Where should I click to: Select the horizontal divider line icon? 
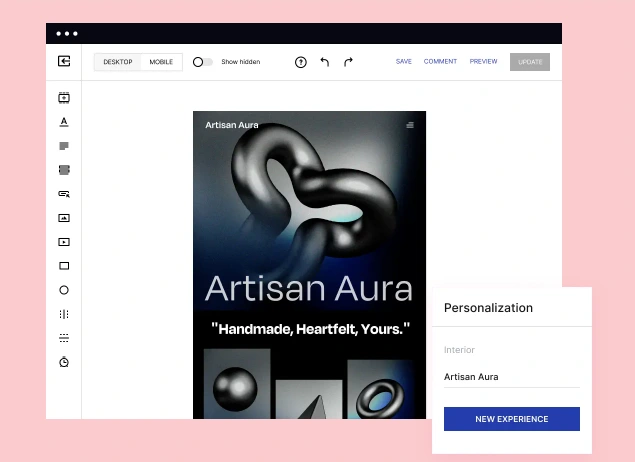pyautogui.click(x=64, y=338)
